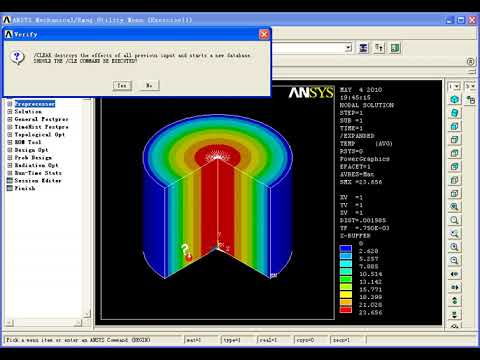Expand the TimeHist Postpro node

tap(10, 127)
